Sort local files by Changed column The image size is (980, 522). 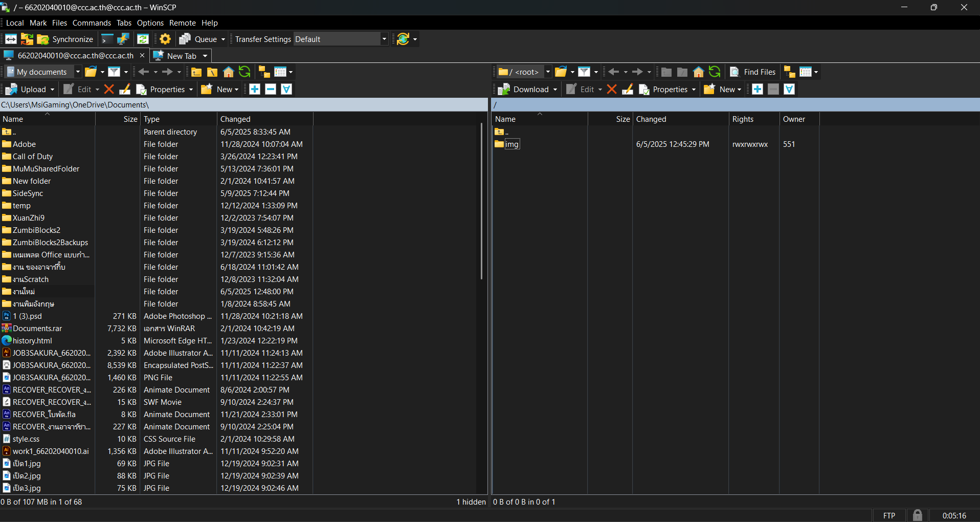[265, 119]
